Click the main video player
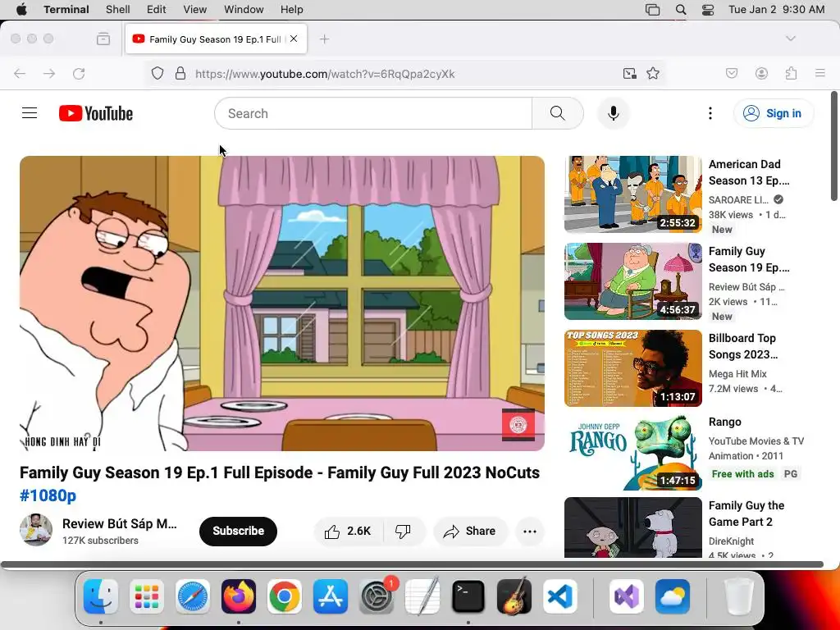This screenshot has width=840, height=630. pos(282,304)
